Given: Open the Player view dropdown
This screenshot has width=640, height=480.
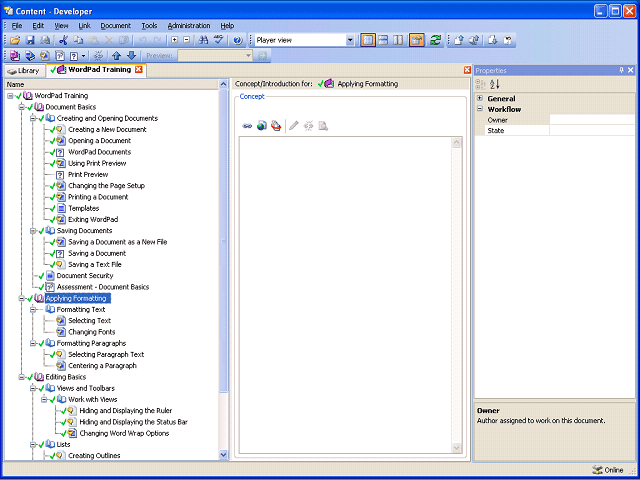Looking at the screenshot, I should tap(350, 40).
